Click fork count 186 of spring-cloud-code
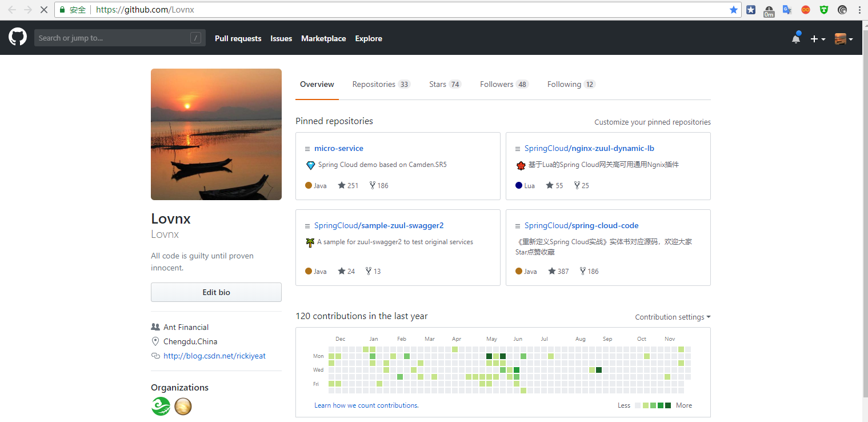868x422 pixels. tap(589, 271)
